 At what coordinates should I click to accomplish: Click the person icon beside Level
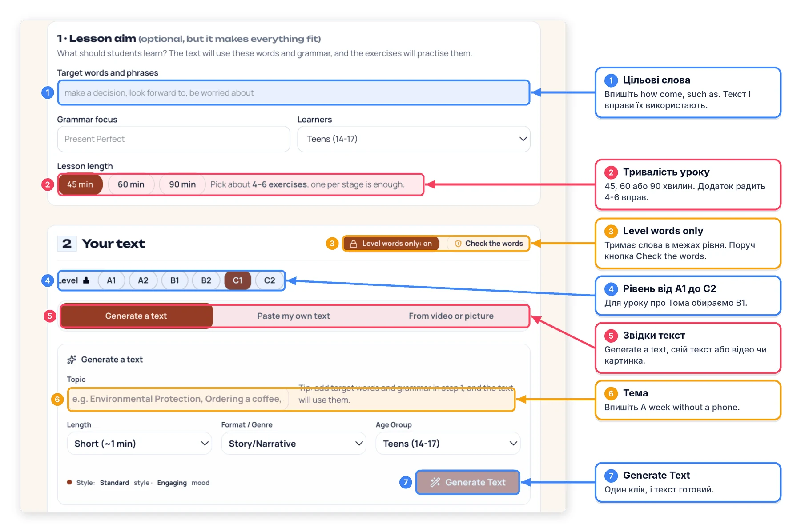coord(86,280)
